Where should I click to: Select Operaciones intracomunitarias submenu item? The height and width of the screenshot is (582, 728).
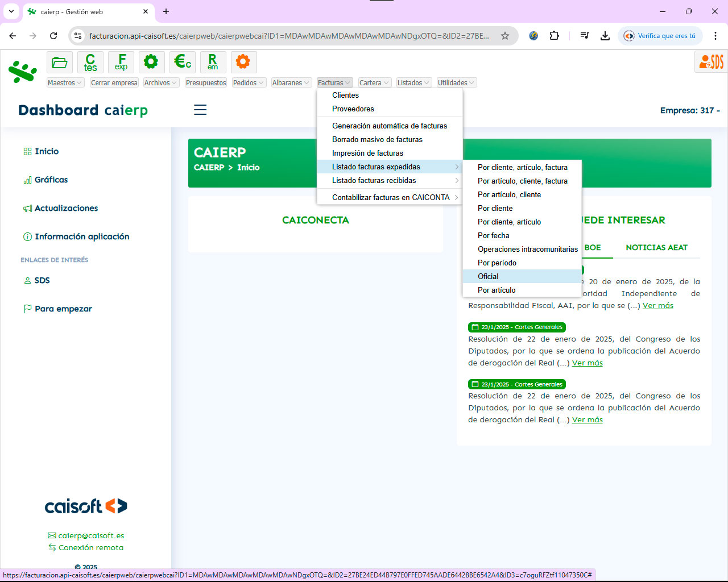pyautogui.click(x=522, y=249)
